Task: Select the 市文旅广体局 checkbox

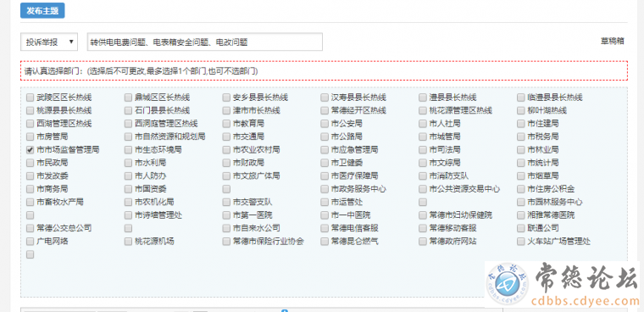Action: coord(226,176)
